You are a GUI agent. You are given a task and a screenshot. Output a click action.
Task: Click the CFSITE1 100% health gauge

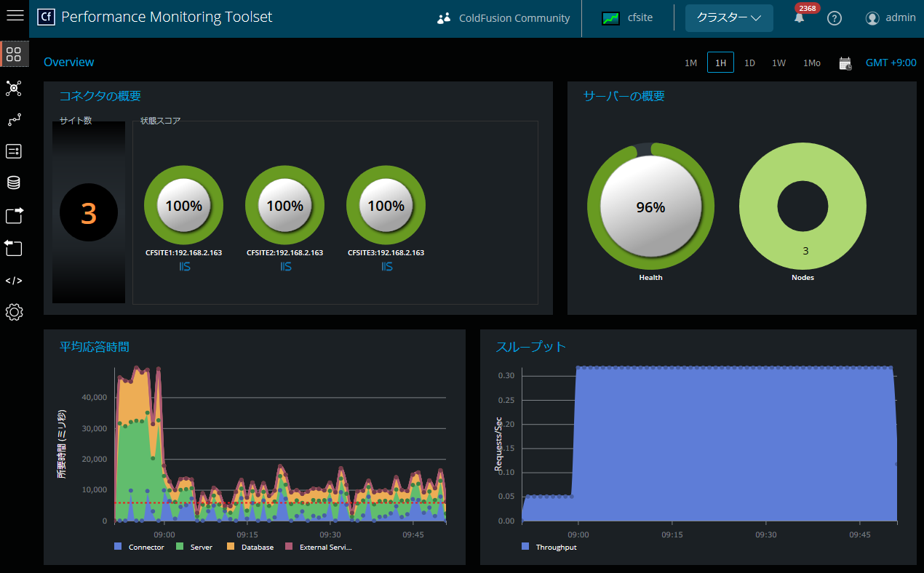coord(184,206)
